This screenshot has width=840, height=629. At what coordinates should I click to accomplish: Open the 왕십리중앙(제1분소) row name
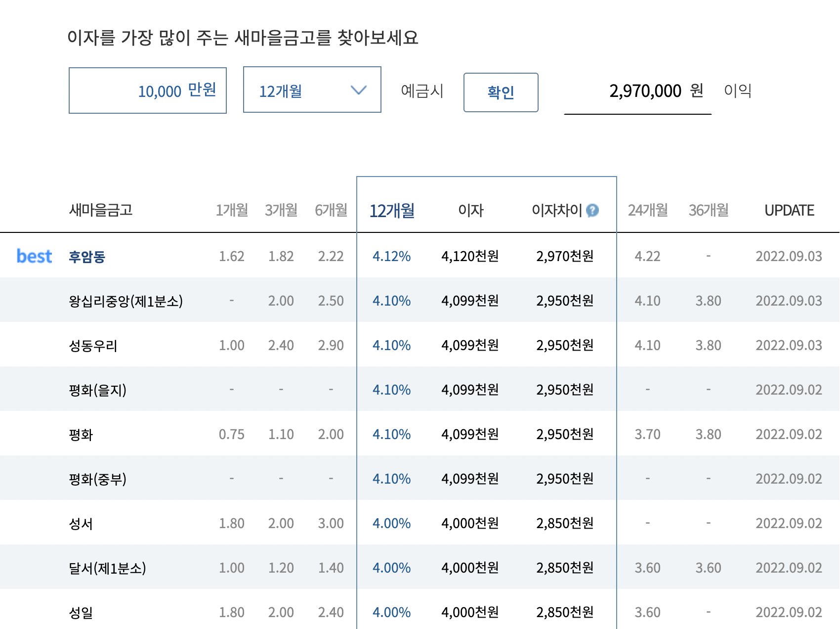tap(126, 301)
